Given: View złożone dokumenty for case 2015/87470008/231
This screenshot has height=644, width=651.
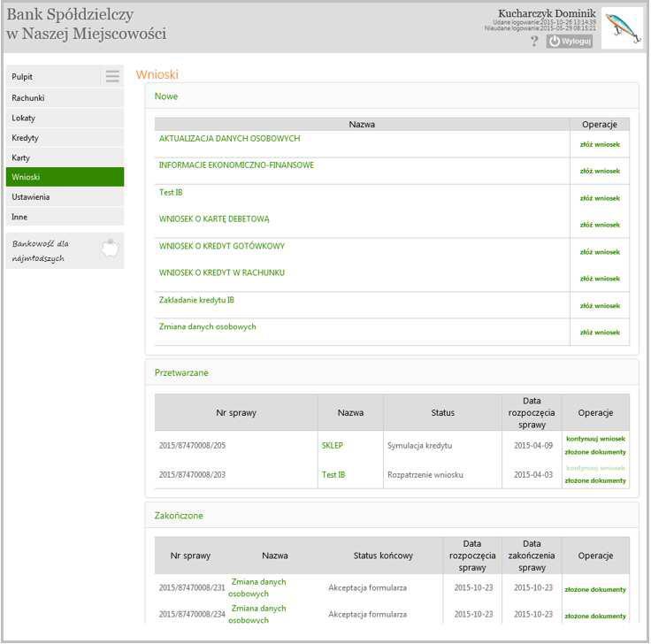Looking at the screenshot, I should (x=595, y=590).
